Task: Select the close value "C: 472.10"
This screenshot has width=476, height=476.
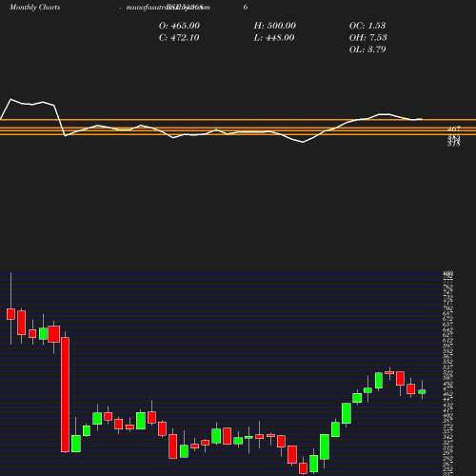Action: 179,38
